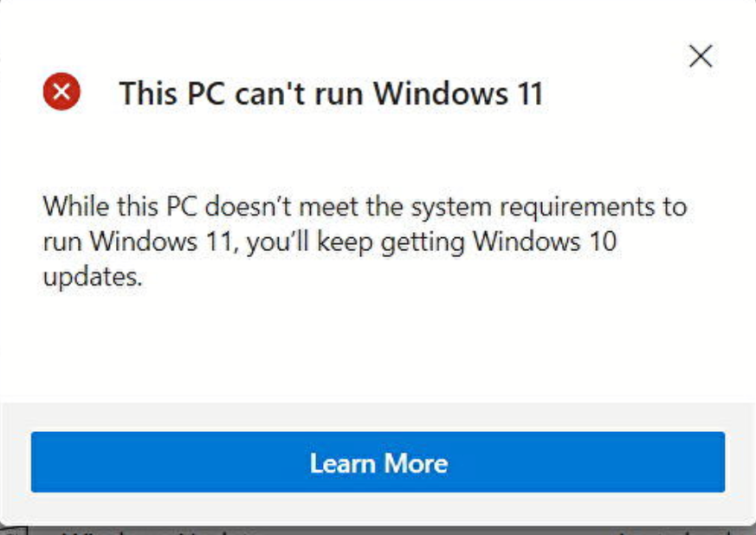Click the red error X icon
The image size is (756, 535).
point(61,92)
